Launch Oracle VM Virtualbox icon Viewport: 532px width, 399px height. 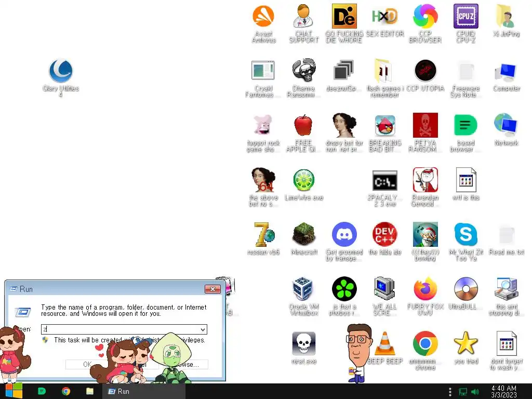[x=302, y=289]
